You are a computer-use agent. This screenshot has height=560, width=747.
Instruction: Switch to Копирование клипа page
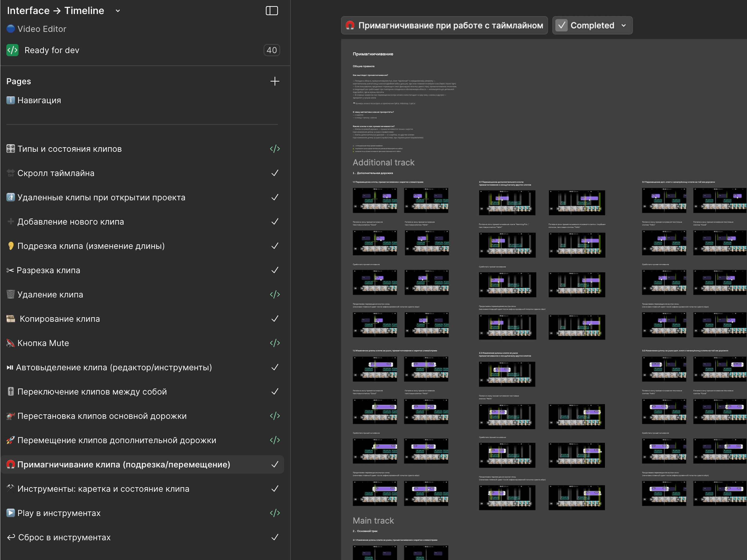[60, 319]
